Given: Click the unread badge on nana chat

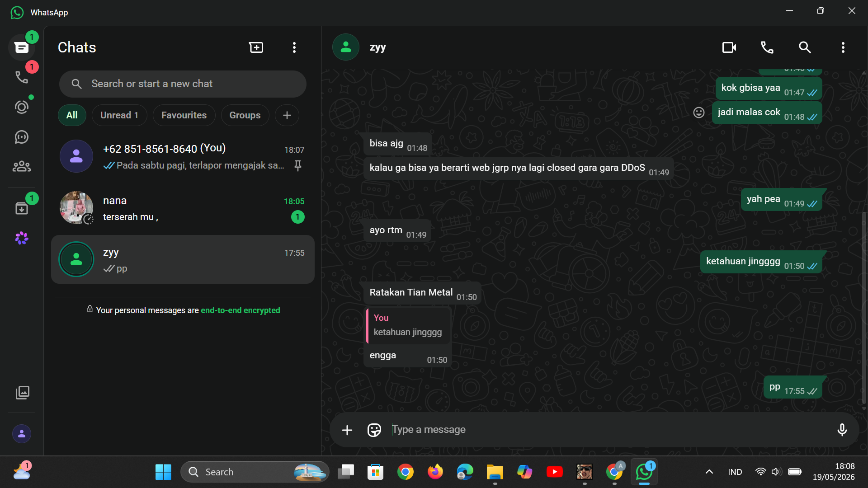Looking at the screenshot, I should point(298,217).
